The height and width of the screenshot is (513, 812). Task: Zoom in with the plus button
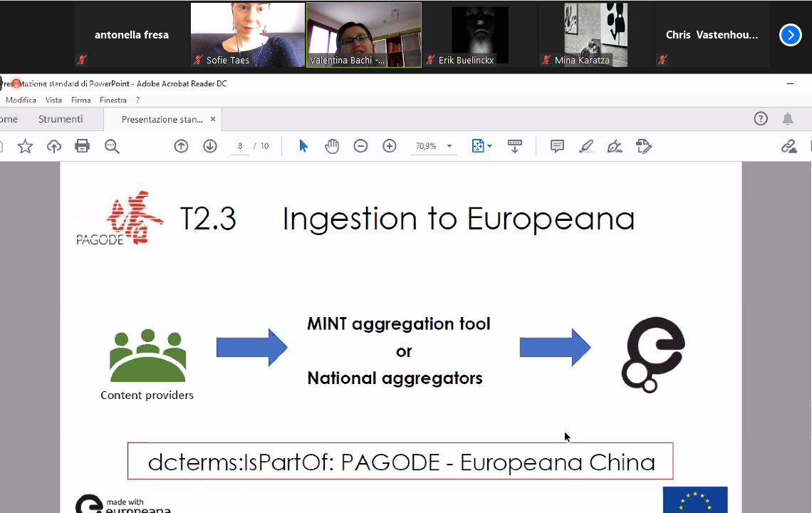pyautogui.click(x=390, y=147)
